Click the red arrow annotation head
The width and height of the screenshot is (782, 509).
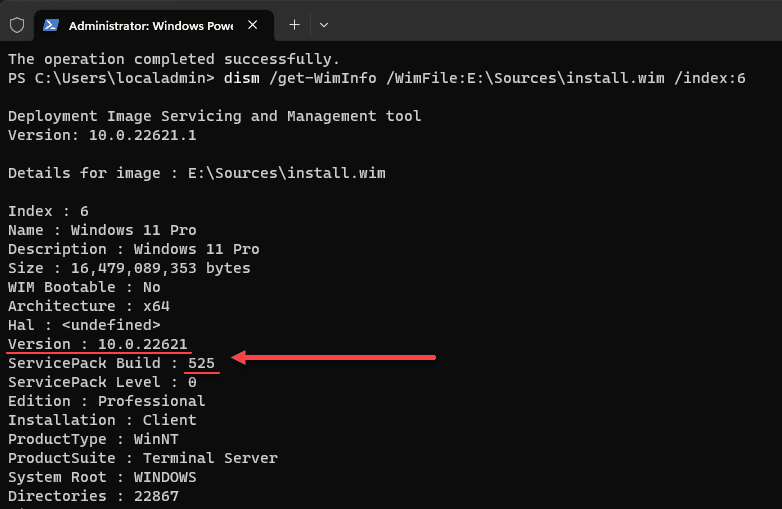pos(240,356)
